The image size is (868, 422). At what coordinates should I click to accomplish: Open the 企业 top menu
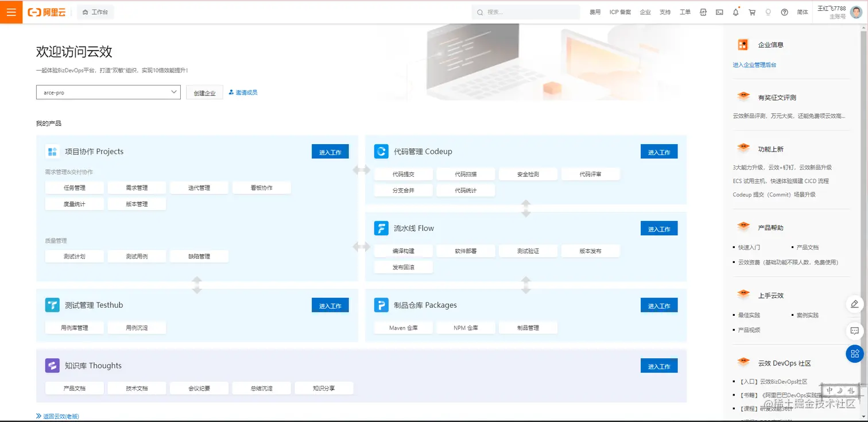pos(645,12)
